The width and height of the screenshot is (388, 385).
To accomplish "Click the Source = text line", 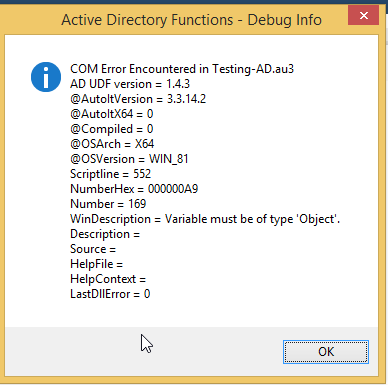I will [93, 249].
